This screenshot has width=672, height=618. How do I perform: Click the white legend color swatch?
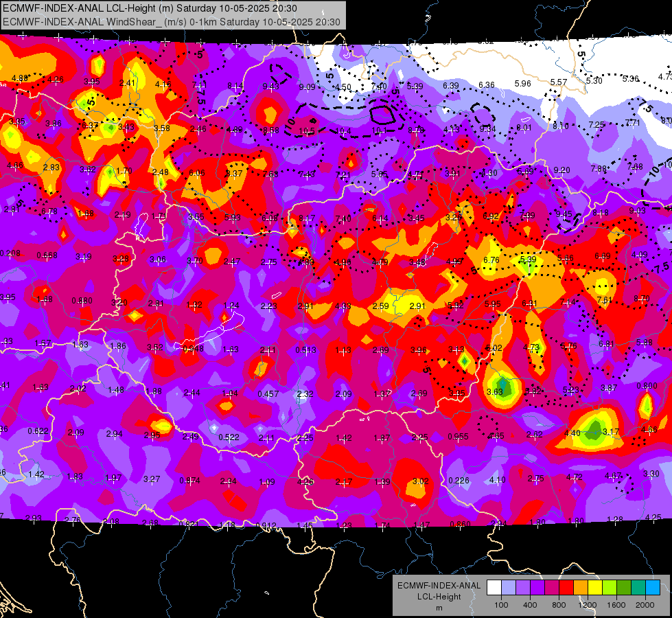click(x=494, y=588)
